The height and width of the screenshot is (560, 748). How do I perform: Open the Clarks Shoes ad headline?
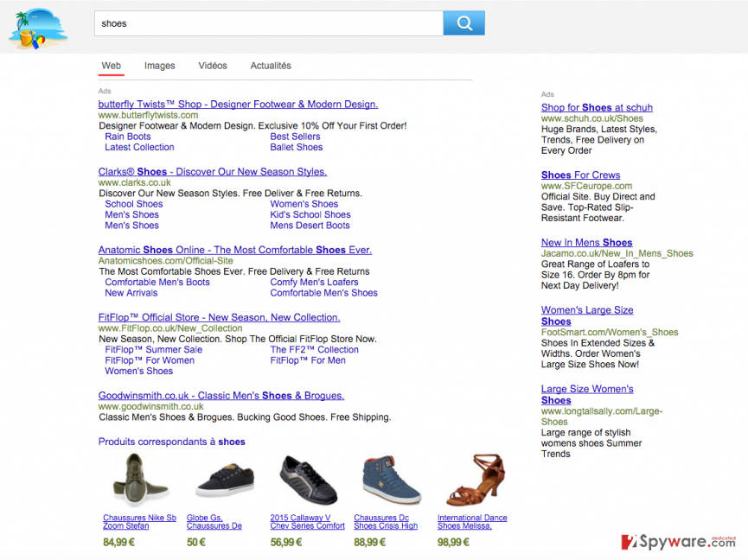212,172
